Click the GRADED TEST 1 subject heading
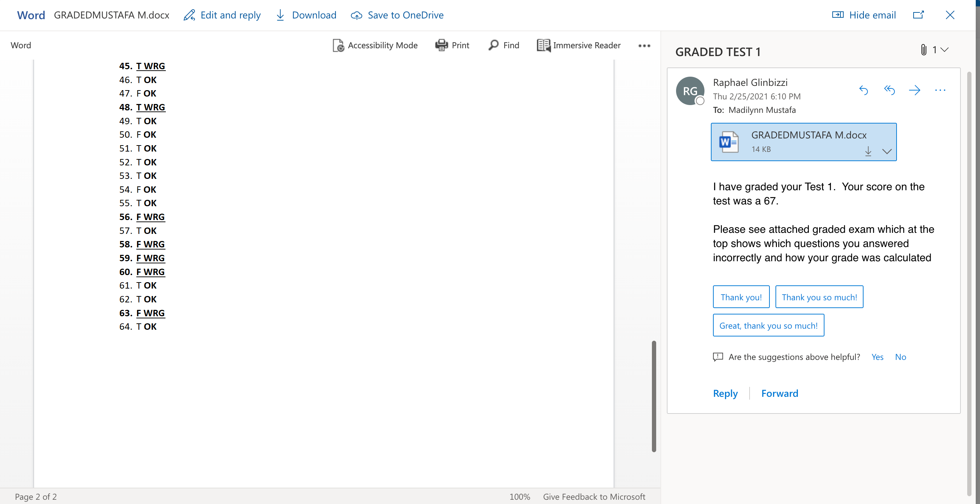Screen dimensions: 980x504 click(718, 52)
